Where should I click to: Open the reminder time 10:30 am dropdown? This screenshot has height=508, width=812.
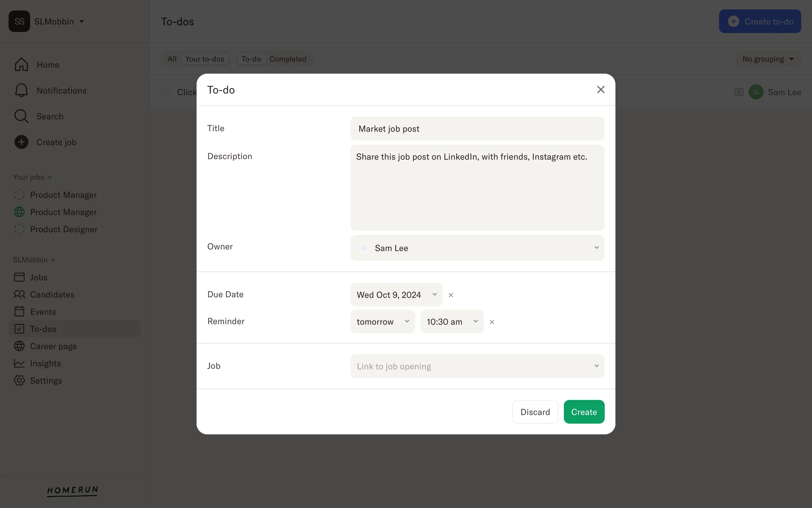pos(452,322)
